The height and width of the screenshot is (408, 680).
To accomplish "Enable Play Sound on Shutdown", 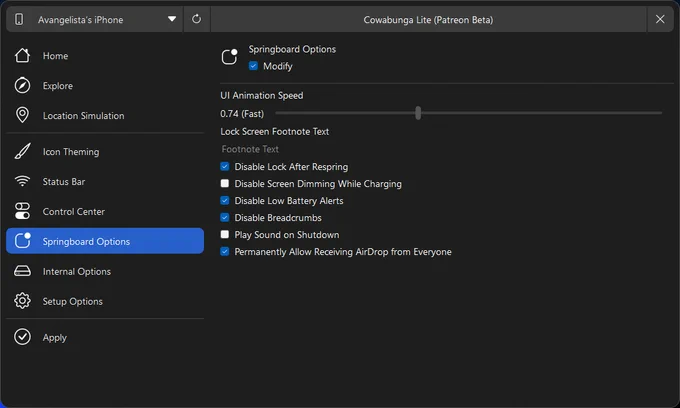I will (x=225, y=235).
